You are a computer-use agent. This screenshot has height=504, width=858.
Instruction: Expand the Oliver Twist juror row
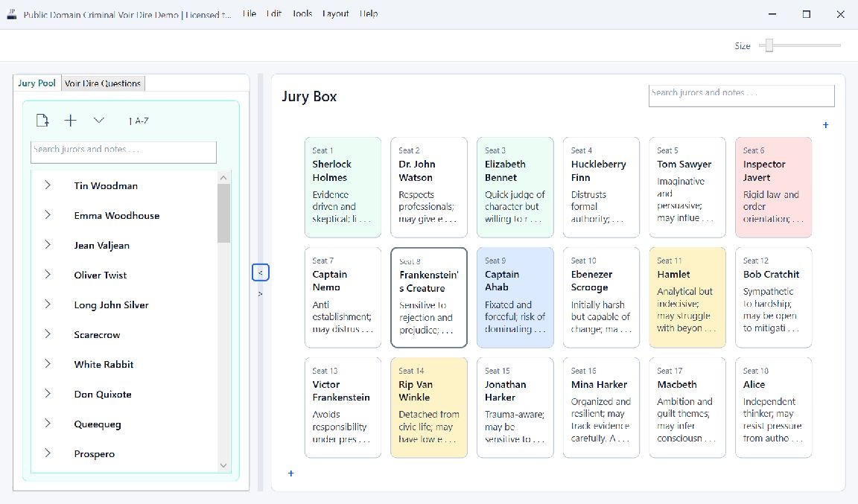pyautogui.click(x=48, y=274)
